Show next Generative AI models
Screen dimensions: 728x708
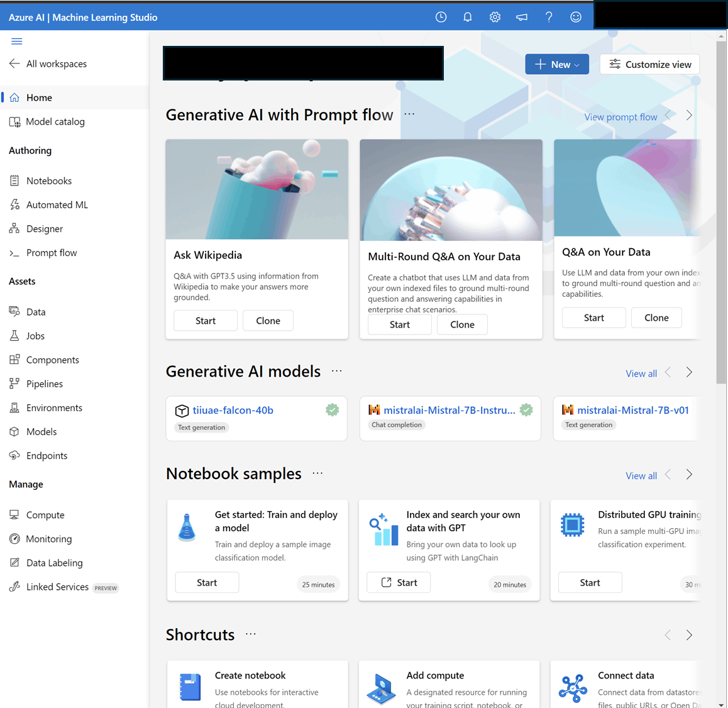[689, 372]
